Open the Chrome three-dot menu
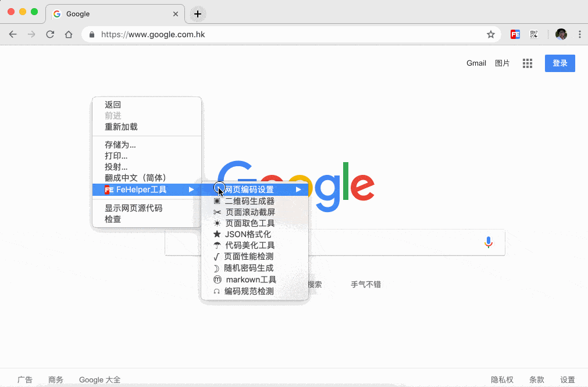This screenshot has width=588, height=387. 579,34
